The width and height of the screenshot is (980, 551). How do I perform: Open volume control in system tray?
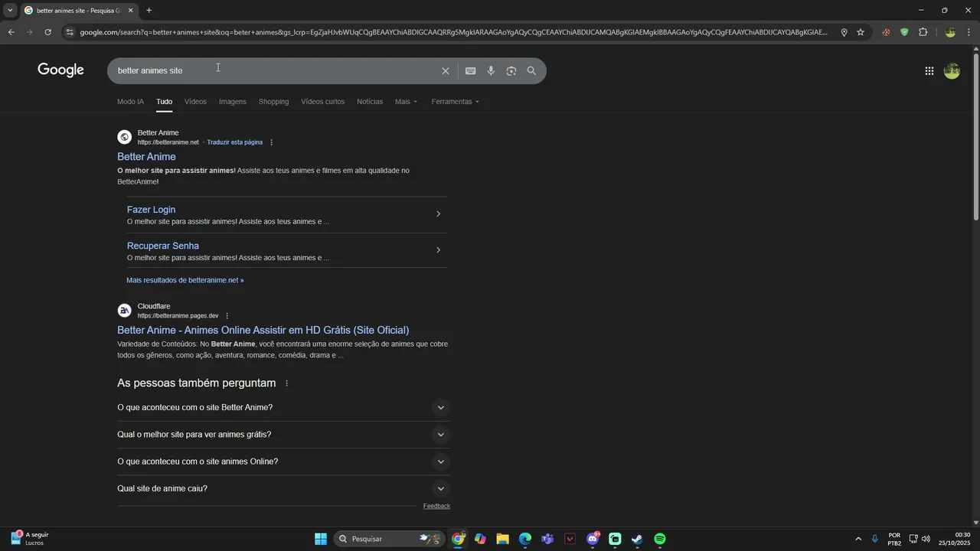coord(926,539)
